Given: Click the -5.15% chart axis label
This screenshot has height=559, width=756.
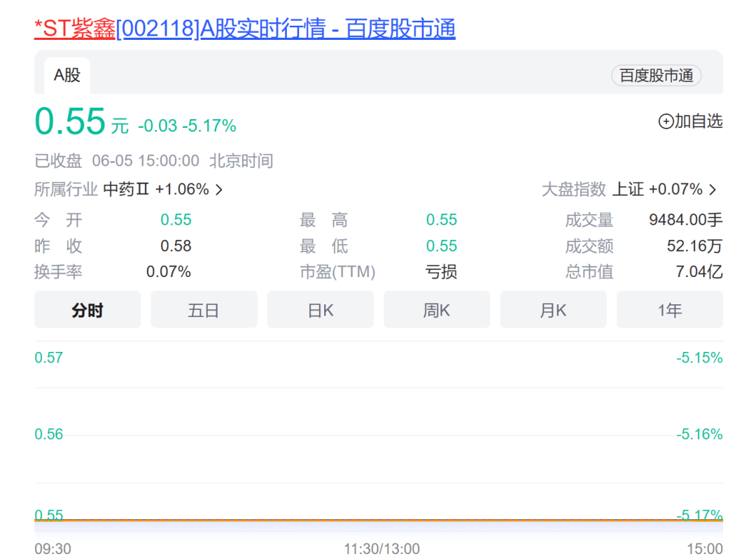Looking at the screenshot, I should coord(699,358).
